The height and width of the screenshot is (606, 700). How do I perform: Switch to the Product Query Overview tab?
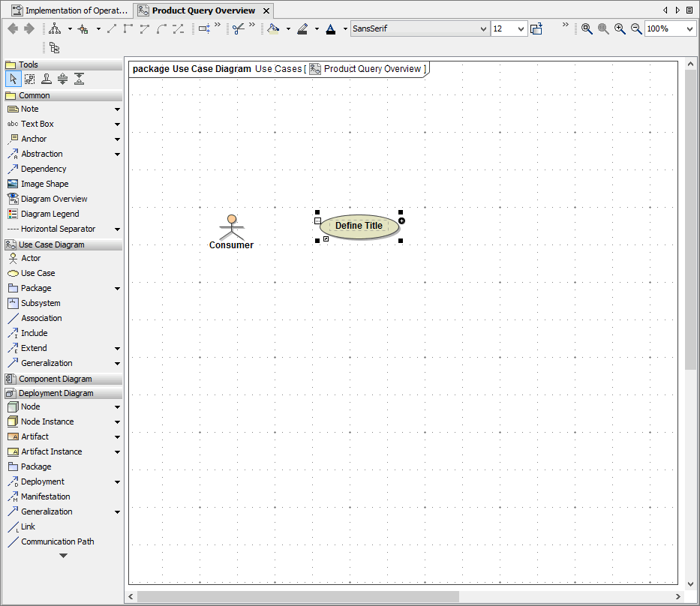(203, 10)
